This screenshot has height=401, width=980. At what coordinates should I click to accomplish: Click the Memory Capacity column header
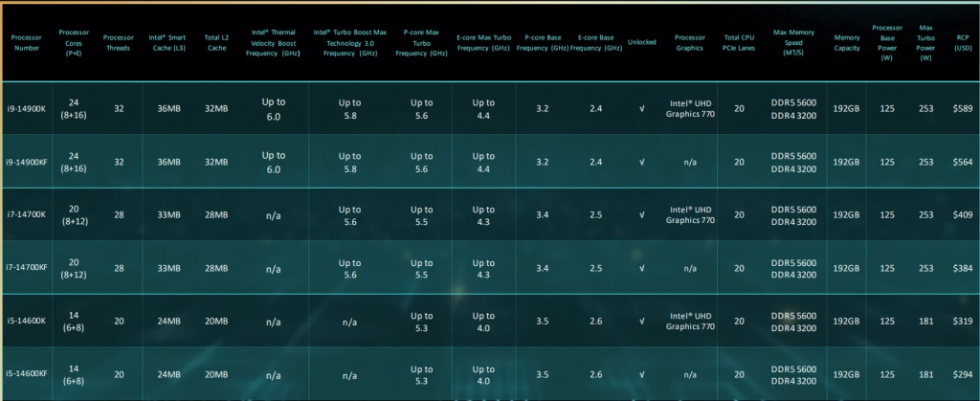coord(846,42)
